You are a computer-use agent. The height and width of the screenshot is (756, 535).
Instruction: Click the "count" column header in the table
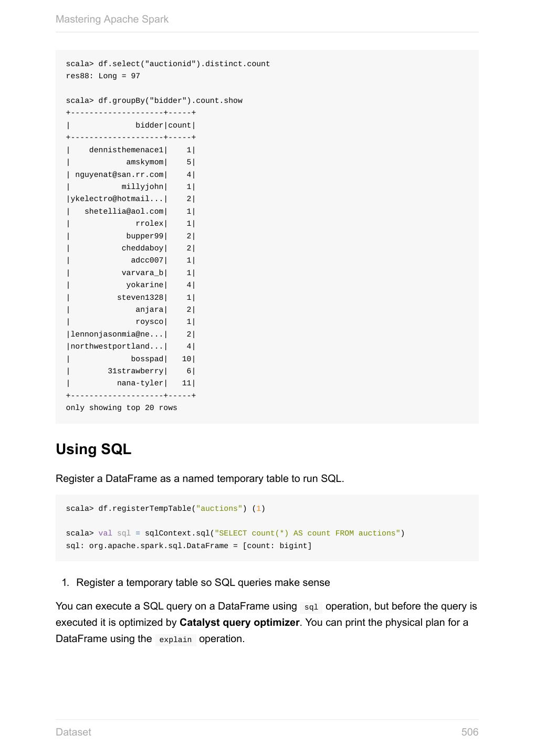(180, 125)
